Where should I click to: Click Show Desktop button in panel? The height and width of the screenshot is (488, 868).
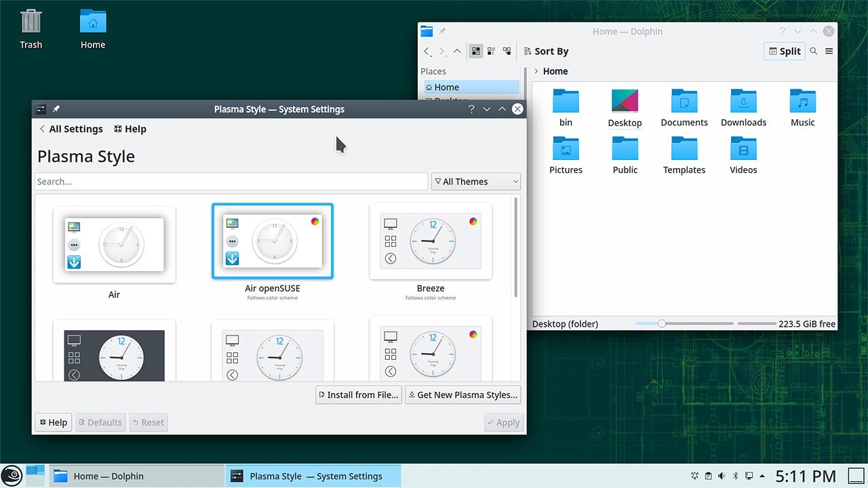tap(855, 476)
